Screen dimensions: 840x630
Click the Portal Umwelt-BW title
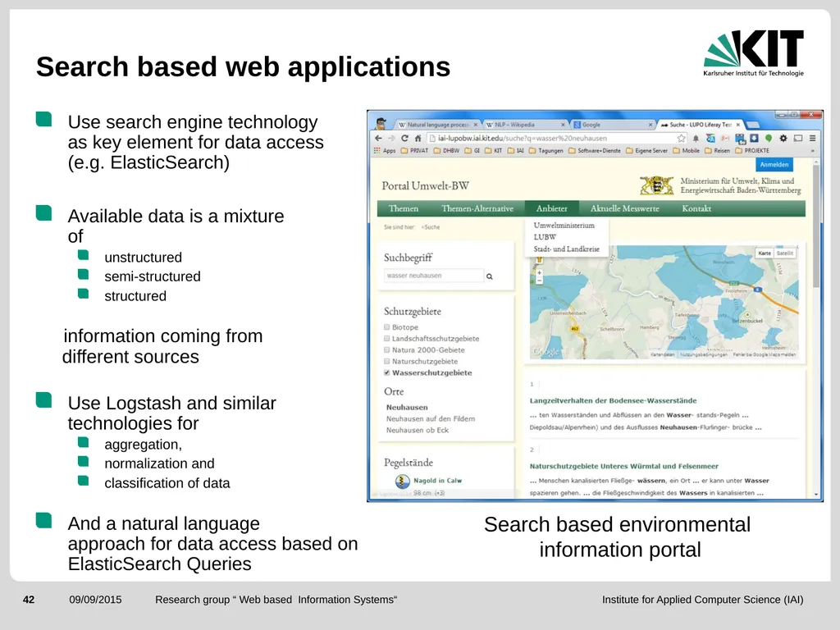point(426,186)
